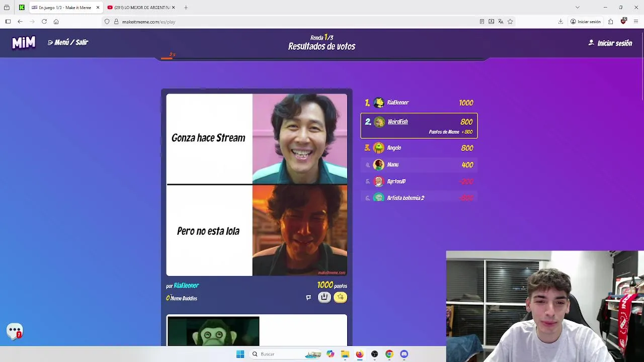Bookmark this page with star

tap(510, 22)
